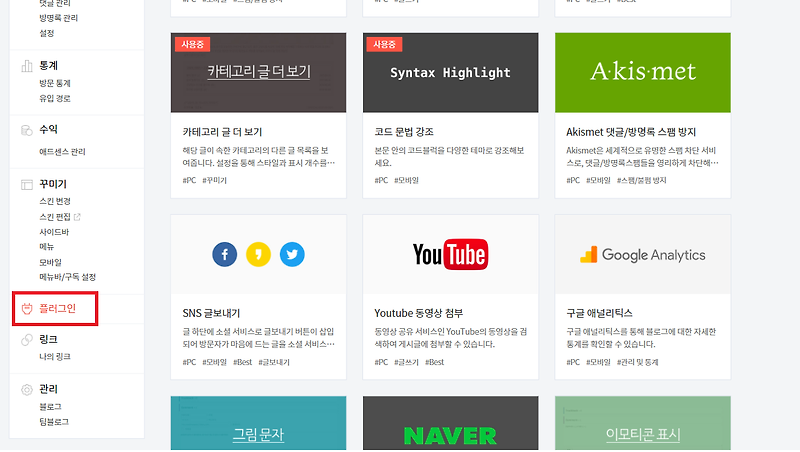Open 블로그 under 관리
The image size is (800, 452).
click(51, 407)
